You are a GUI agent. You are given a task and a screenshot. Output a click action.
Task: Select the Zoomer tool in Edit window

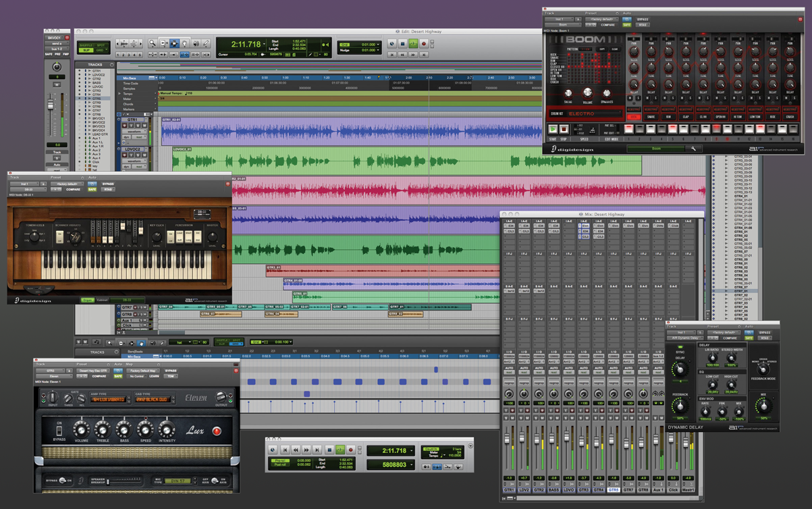[x=153, y=43]
